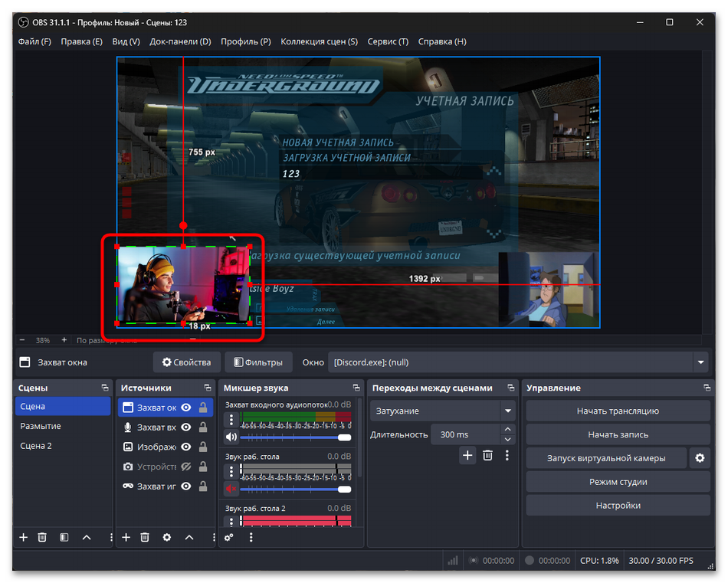Viewport: 728px width, 583px height.
Task: Add a new scene with plus icon
Action: tap(23, 537)
